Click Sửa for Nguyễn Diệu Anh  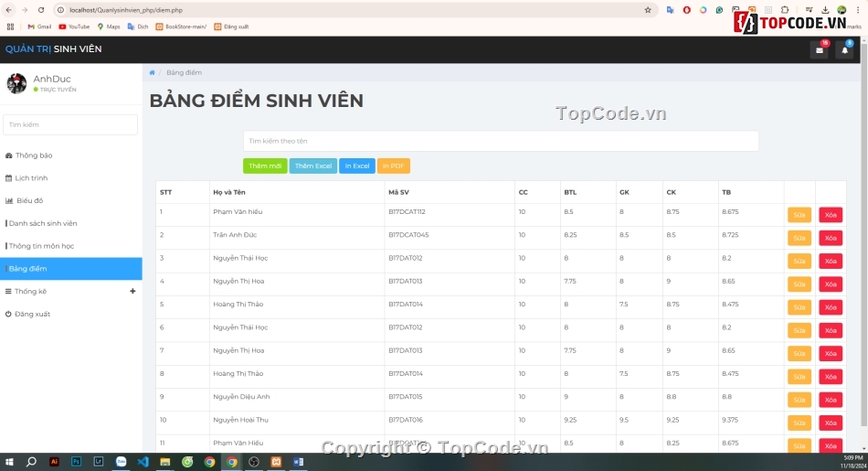799,400
